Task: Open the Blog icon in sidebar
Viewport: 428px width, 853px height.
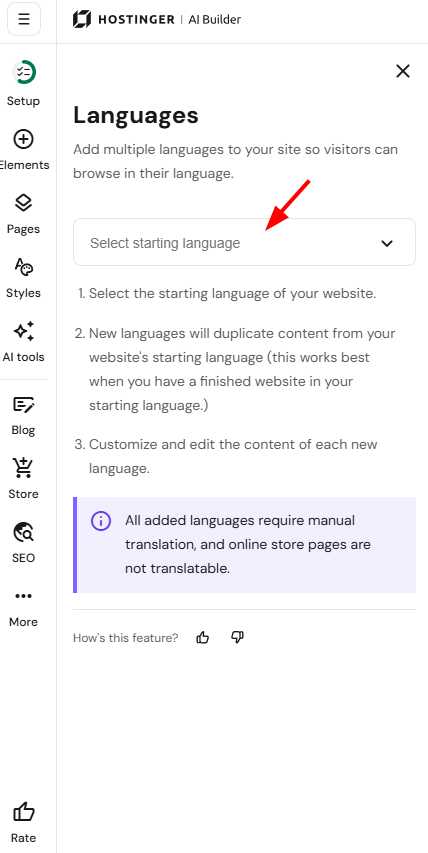Action: (23, 405)
